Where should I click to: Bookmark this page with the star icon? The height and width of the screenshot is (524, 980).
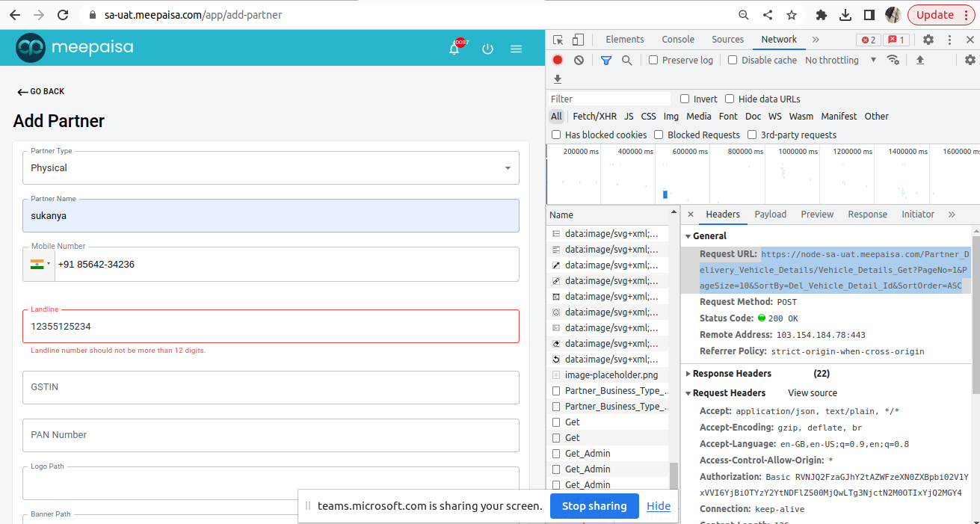[792, 15]
